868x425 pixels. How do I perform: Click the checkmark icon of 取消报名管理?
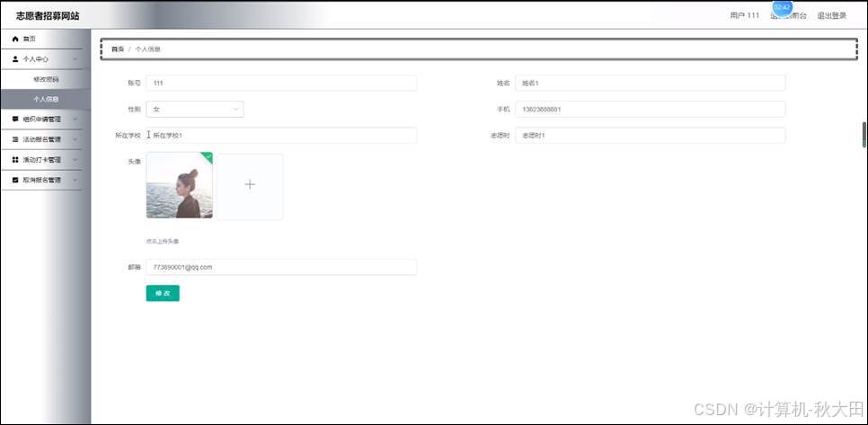[15, 180]
